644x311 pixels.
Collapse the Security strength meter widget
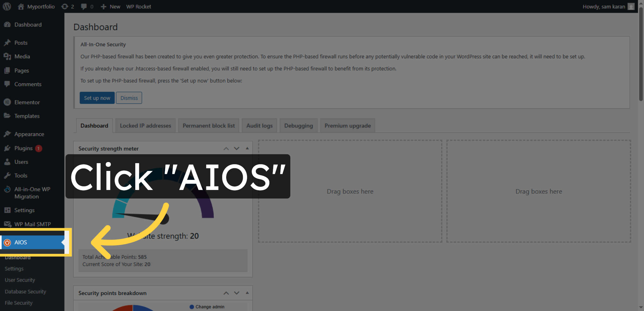click(247, 148)
